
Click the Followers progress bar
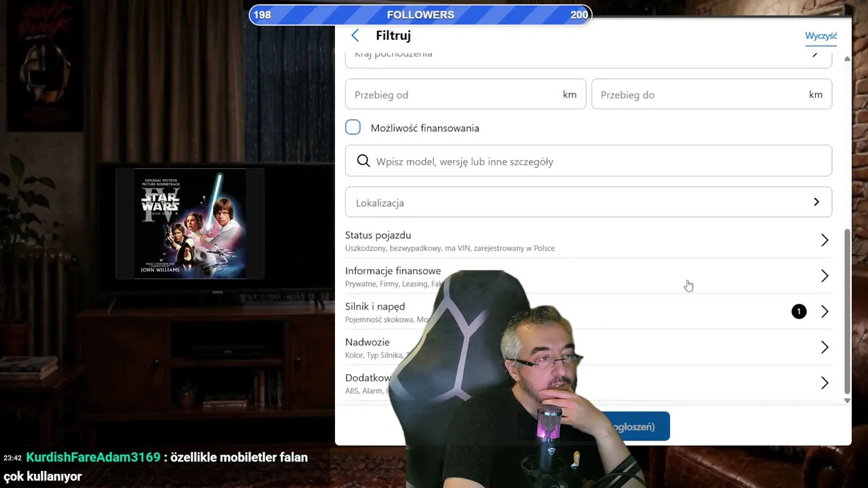click(420, 15)
